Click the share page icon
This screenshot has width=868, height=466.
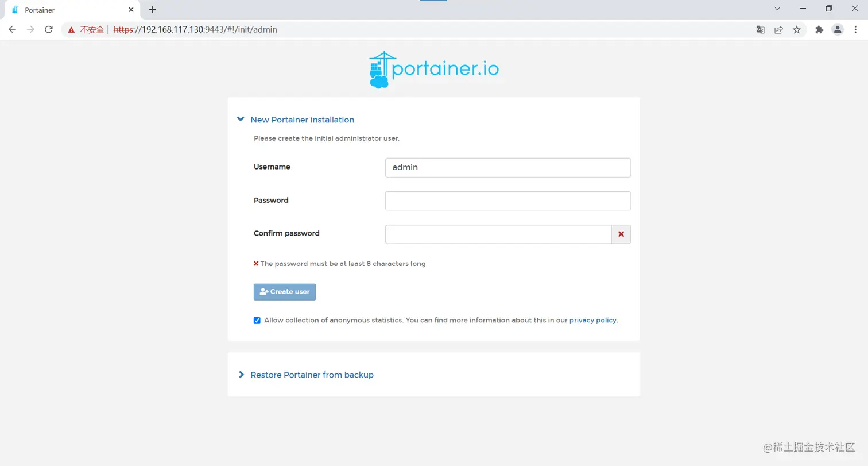778,30
